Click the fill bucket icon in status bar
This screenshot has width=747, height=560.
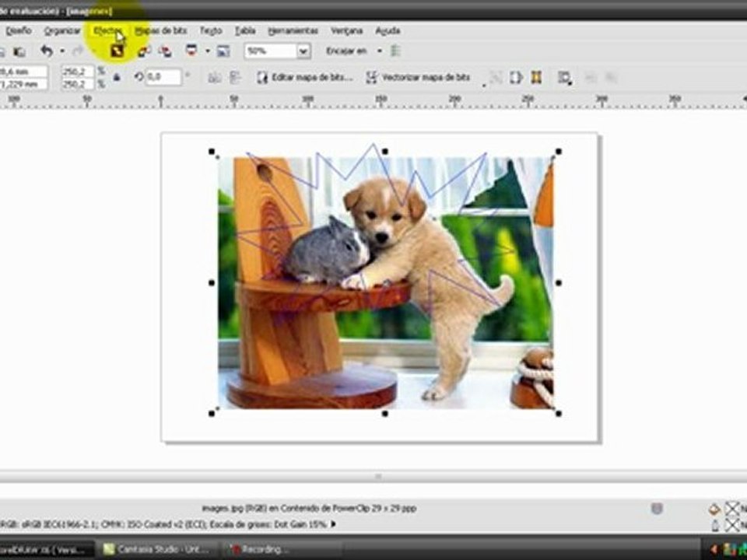(714, 509)
